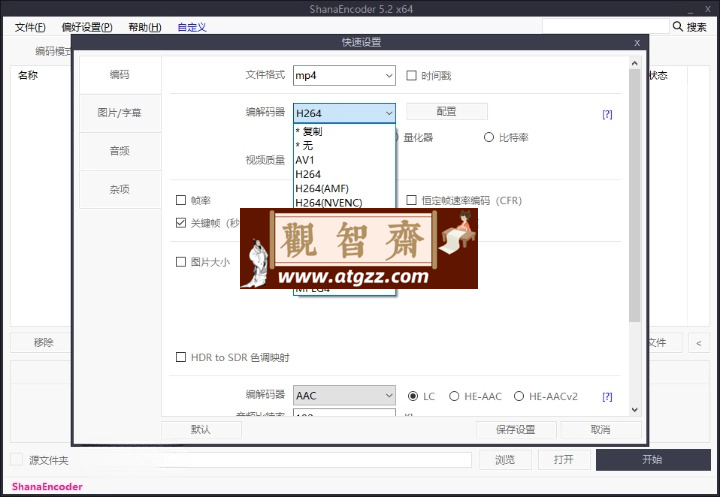The width and height of the screenshot is (720, 497).
Task: Switch to the 杂项 tab
Action: (120, 189)
